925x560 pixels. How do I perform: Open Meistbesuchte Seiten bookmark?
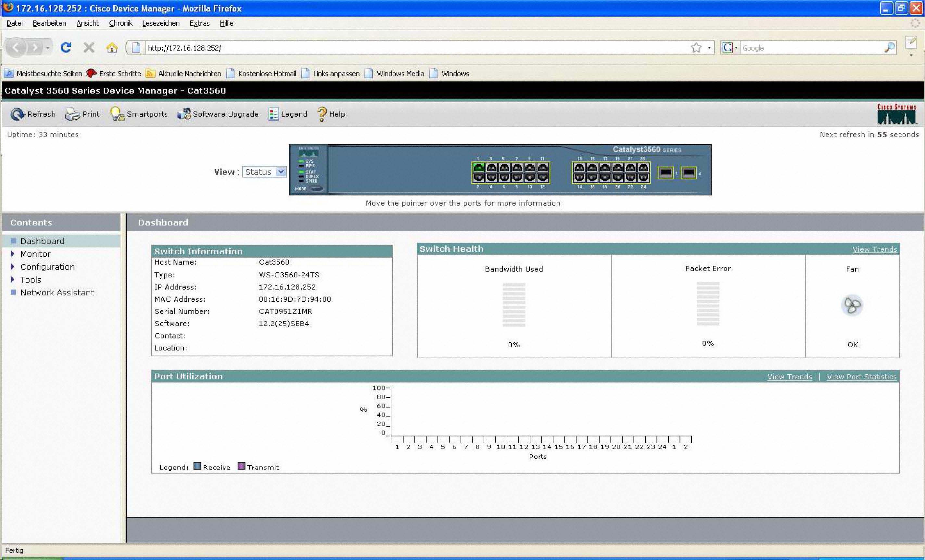pyautogui.click(x=43, y=73)
